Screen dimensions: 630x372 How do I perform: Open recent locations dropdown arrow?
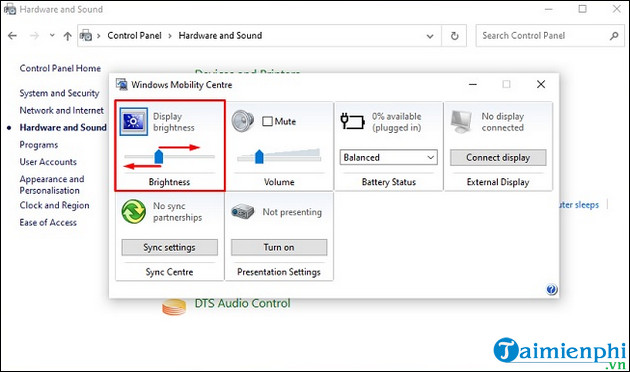(52, 36)
